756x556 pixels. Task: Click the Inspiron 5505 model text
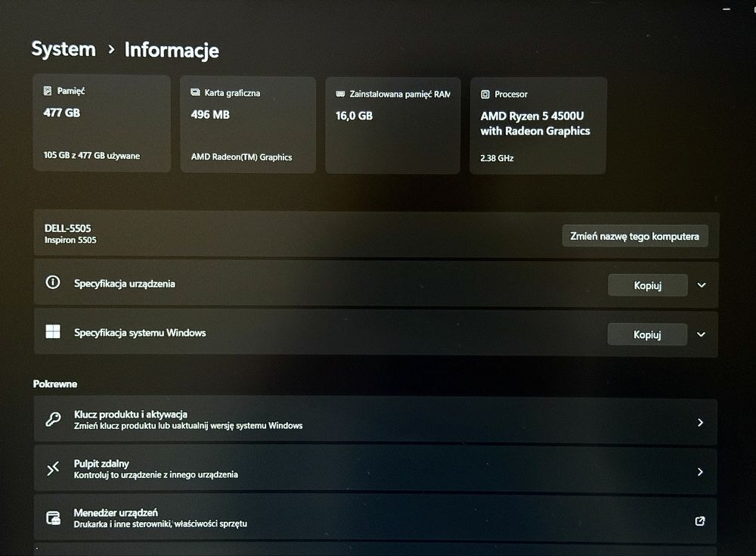pos(70,240)
